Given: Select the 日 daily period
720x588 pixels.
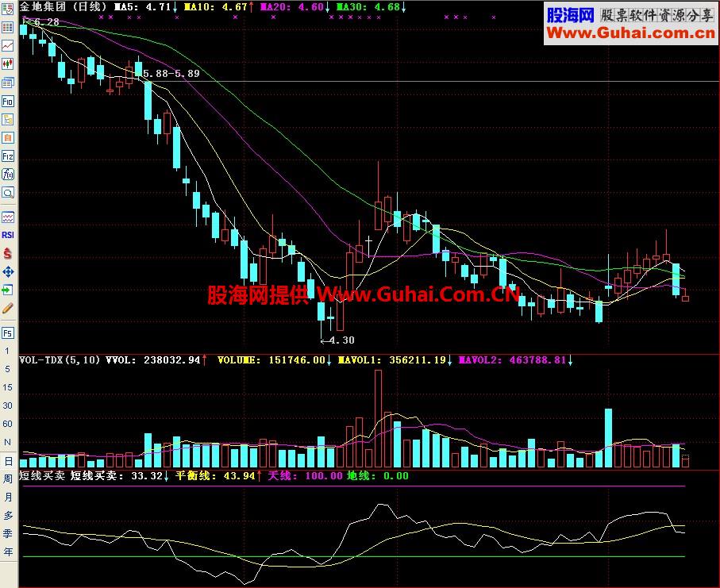Looking at the screenshot, I should pyautogui.click(x=8, y=460).
